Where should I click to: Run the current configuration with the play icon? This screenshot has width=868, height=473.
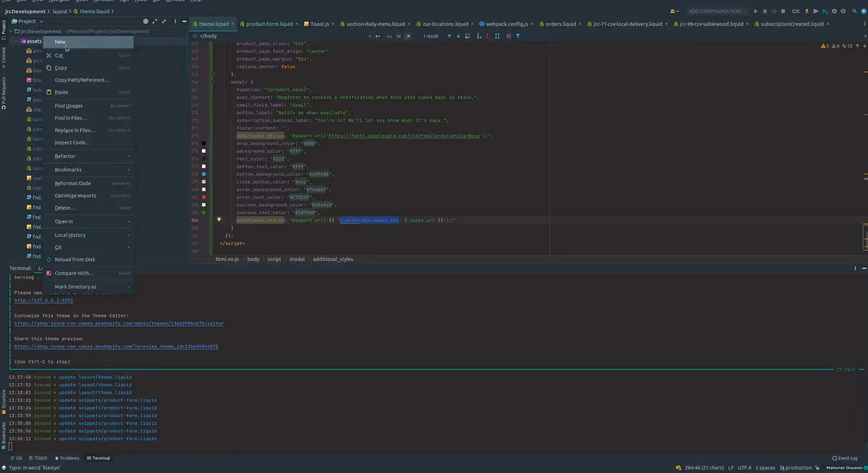[755, 11]
